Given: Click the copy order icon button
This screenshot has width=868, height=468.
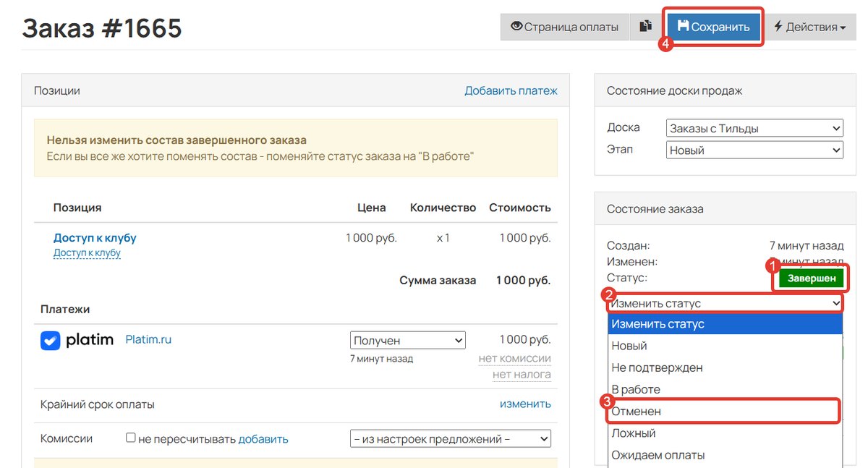Looking at the screenshot, I should coord(646,27).
